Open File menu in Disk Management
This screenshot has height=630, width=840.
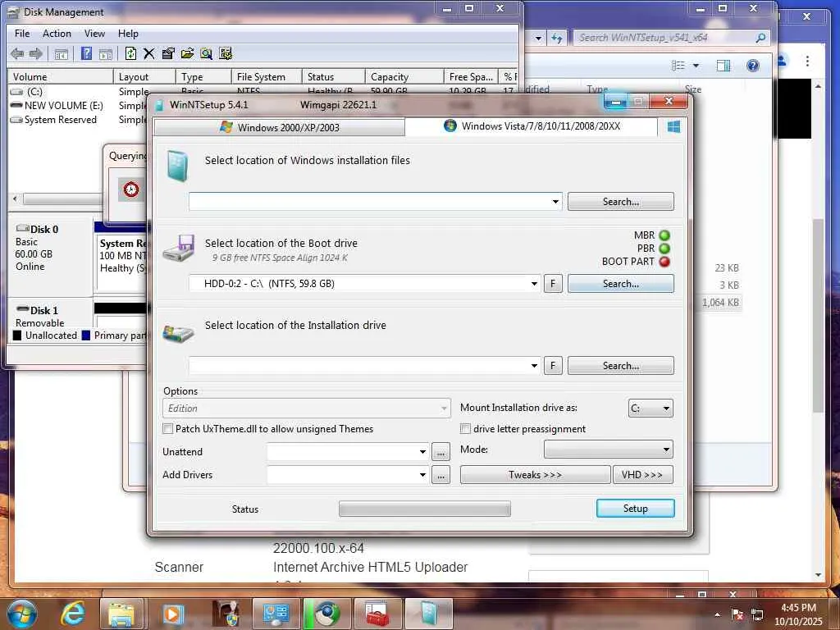click(22, 33)
